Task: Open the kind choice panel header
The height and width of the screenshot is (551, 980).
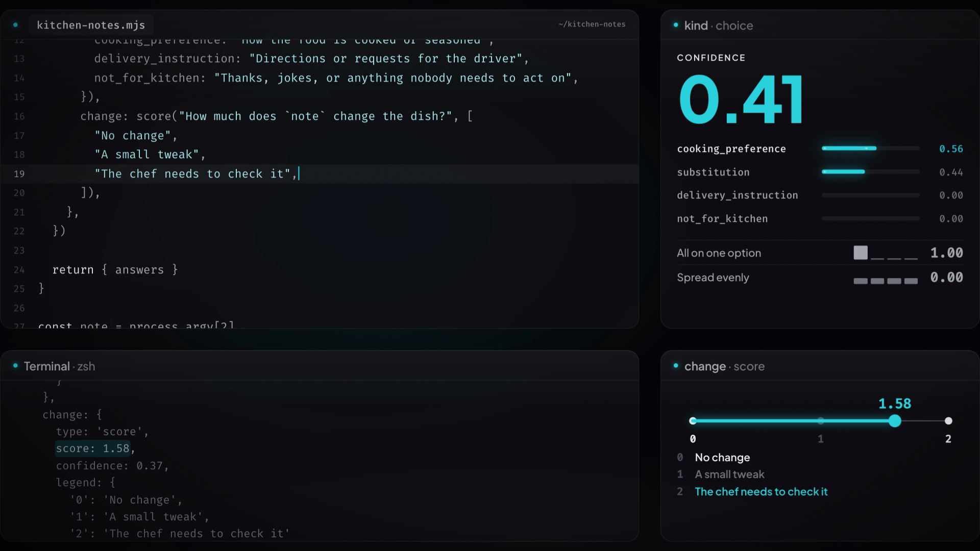Action: pyautogui.click(x=718, y=26)
